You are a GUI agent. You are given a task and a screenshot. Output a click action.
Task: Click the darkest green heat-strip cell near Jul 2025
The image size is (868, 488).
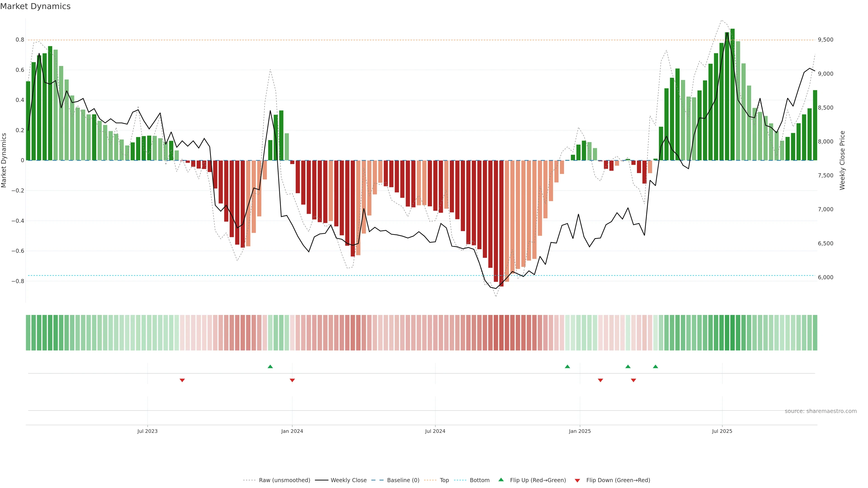coord(732,333)
